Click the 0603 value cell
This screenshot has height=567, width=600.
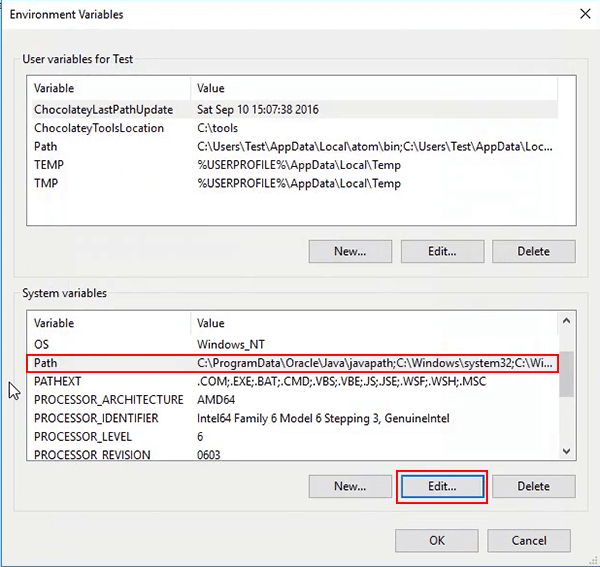(x=209, y=455)
